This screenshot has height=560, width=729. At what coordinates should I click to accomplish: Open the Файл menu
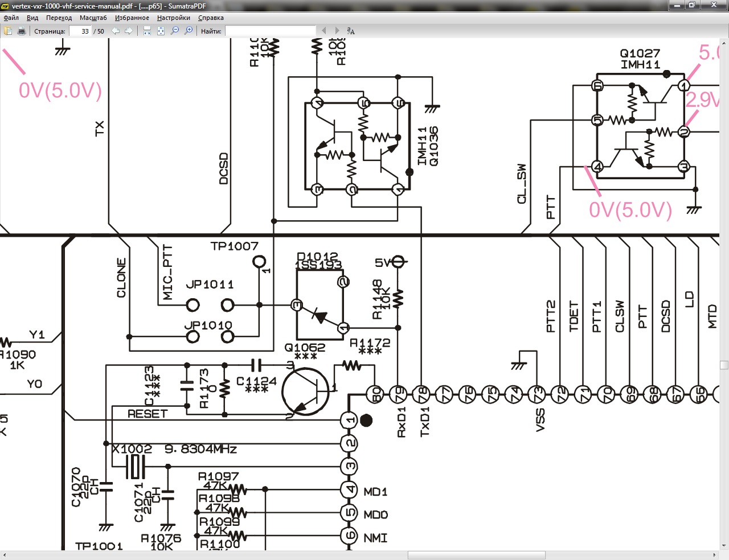(x=11, y=18)
